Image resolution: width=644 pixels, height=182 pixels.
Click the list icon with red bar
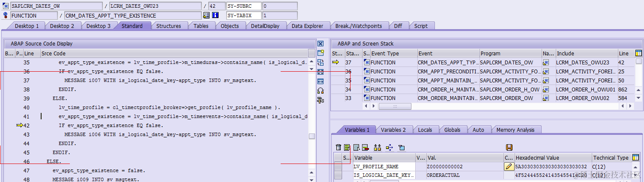365,148
